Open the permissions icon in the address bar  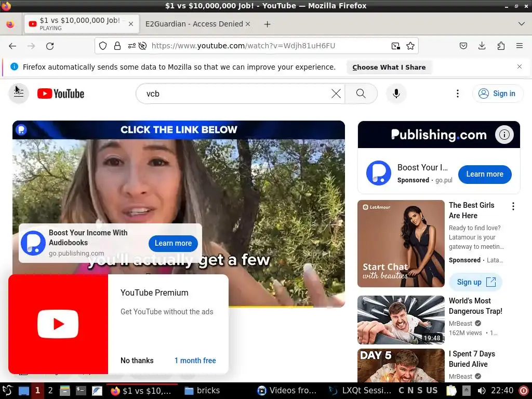pos(131,46)
